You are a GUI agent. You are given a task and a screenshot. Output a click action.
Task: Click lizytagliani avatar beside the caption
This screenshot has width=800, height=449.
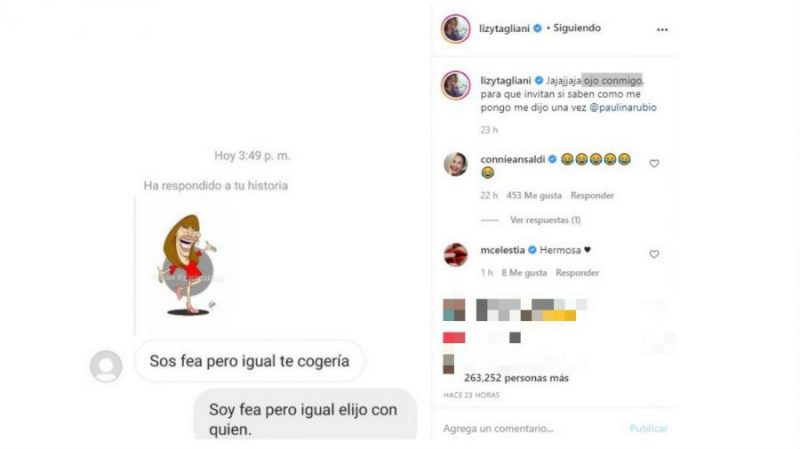tap(456, 85)
